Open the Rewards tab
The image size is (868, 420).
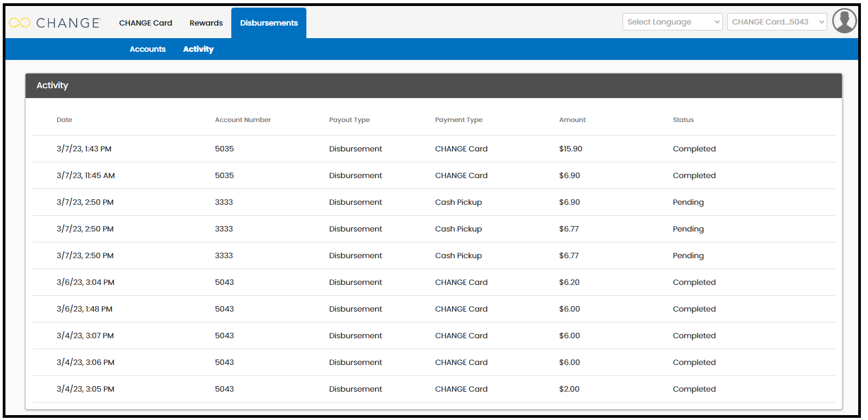point(206,23)
